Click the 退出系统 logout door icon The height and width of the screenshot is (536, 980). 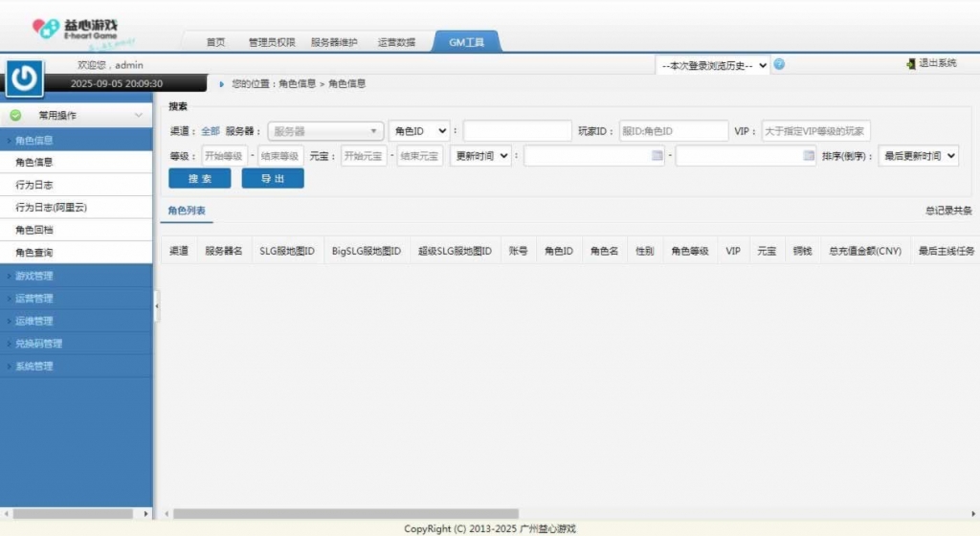910,63
